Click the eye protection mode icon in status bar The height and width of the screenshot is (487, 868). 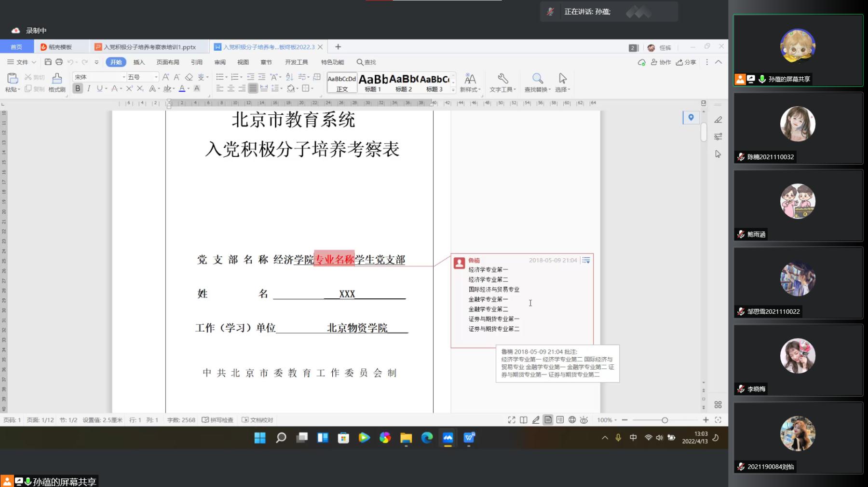(x=584, y=420)
